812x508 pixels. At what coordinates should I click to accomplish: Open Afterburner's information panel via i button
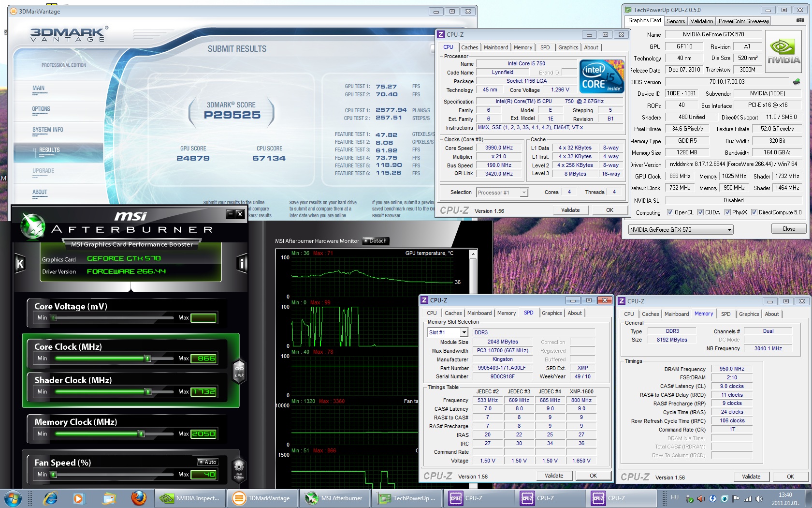point(242,264)
